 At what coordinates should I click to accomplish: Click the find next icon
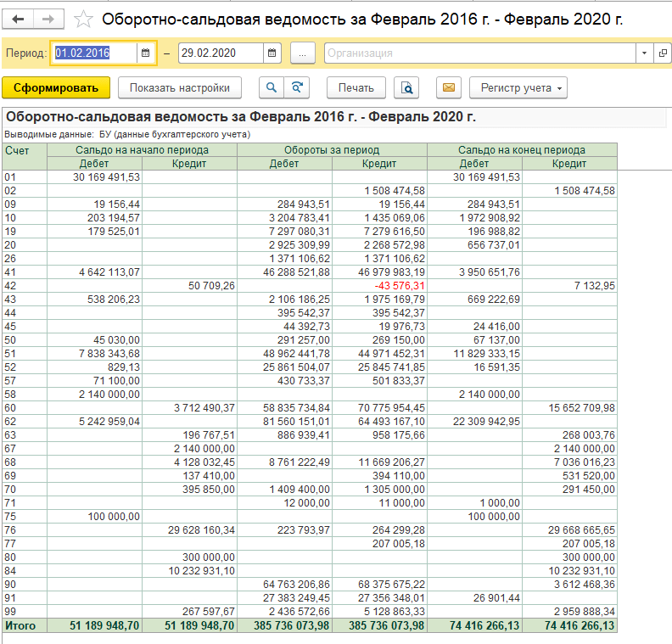(x=297, y=88)
